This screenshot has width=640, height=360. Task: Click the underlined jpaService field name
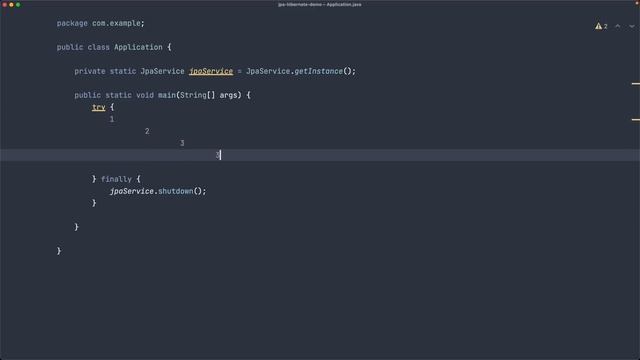click(211, 71)
